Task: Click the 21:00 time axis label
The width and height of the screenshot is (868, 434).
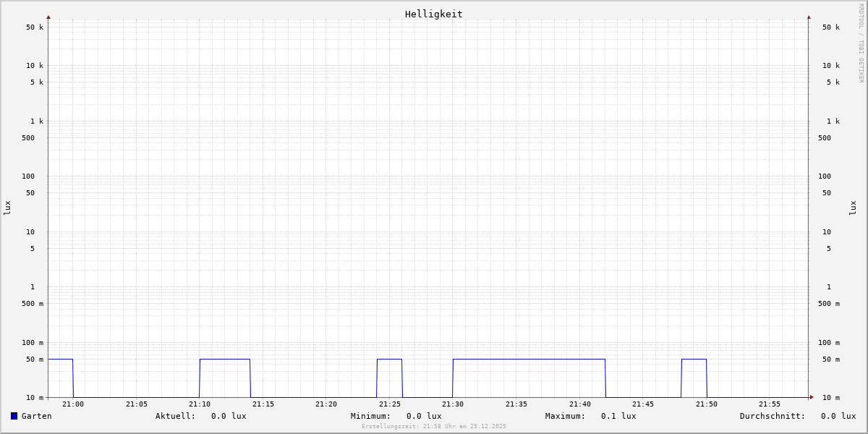Action: click(x=73, y=404)
